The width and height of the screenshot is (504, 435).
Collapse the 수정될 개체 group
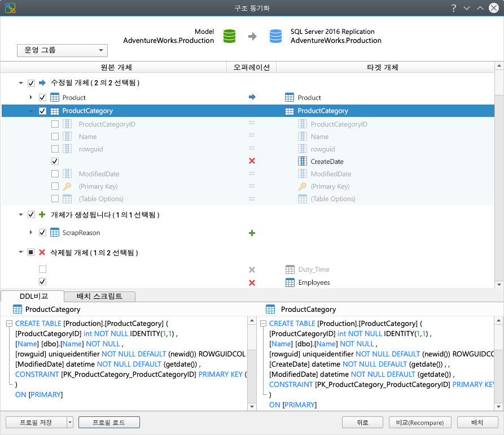pyautogui.click(x=21, y=82)
